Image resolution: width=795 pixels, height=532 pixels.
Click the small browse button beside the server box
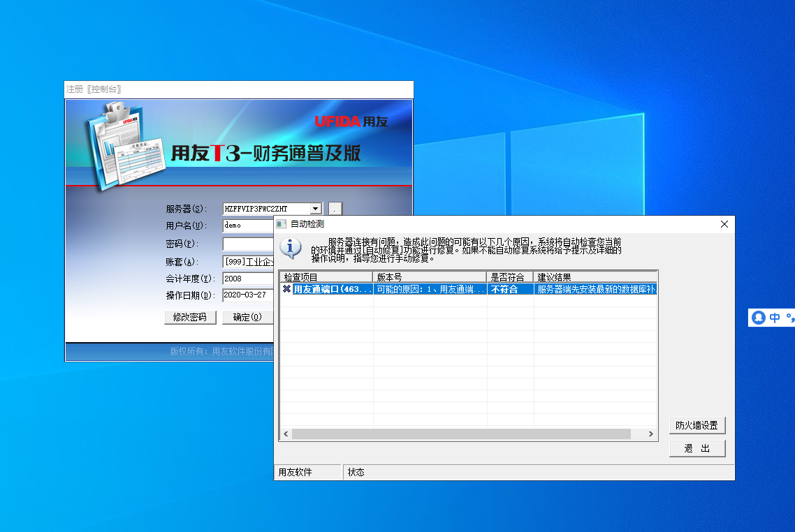click(335, 209)
